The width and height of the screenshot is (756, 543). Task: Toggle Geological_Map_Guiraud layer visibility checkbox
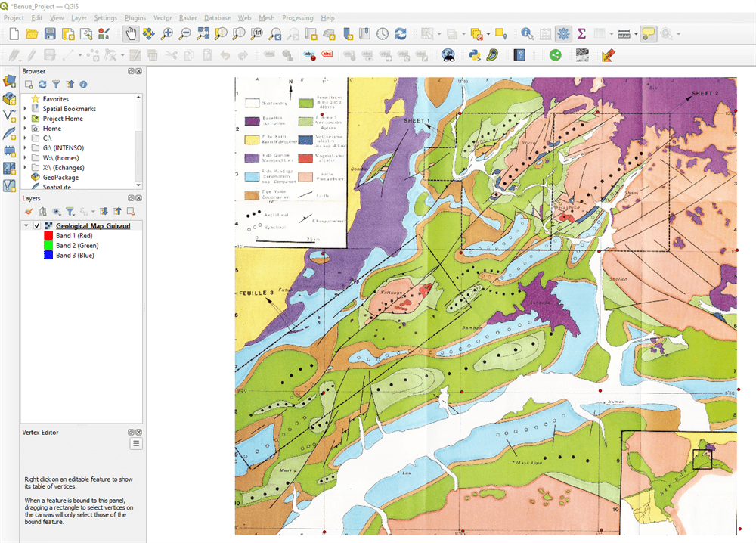[x=37, y=226]
